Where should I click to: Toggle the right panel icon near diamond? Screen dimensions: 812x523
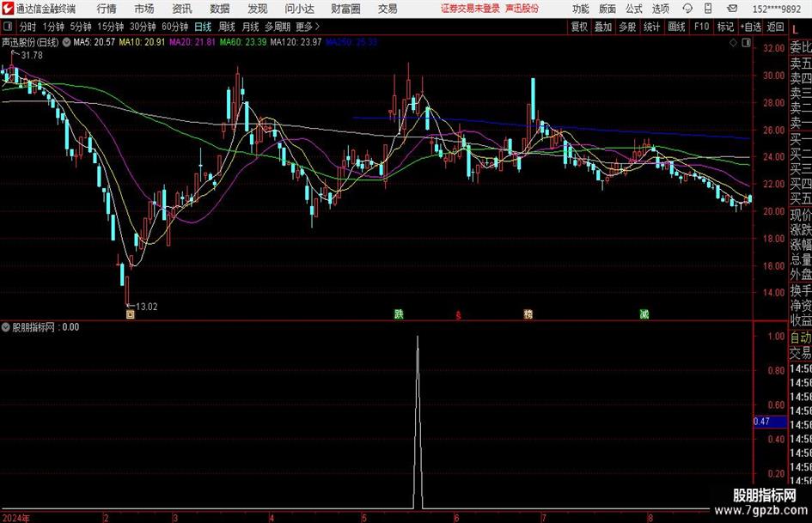(746, 43)
